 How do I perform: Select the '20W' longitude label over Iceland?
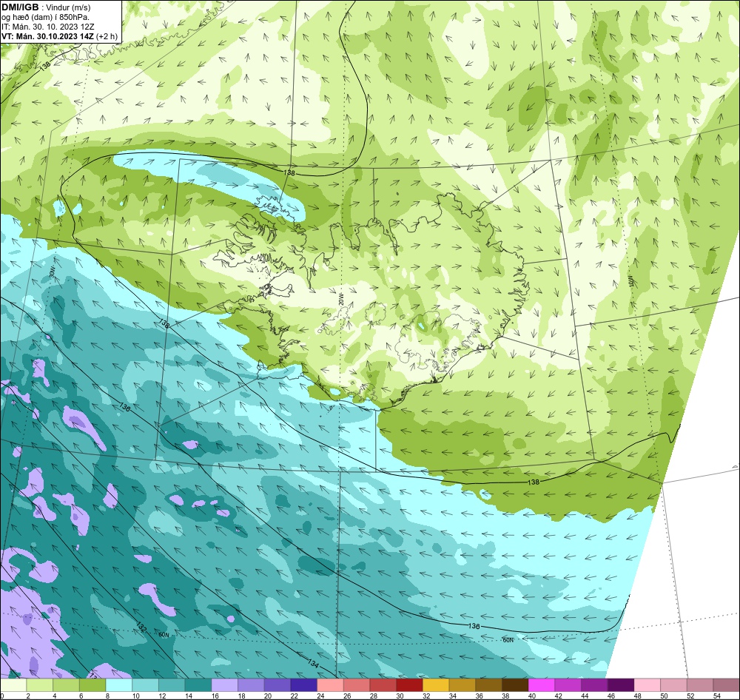[341, 298]
